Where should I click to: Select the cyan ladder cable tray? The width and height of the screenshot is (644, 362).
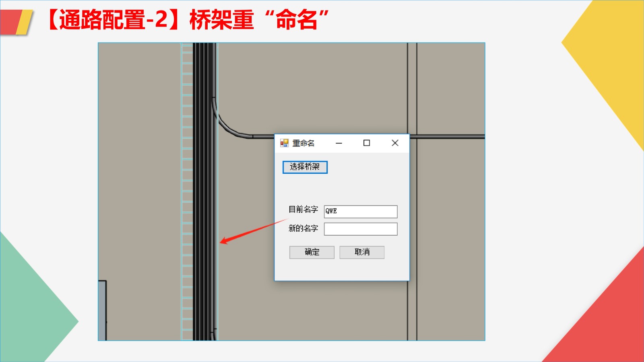pyautogui.click(x=187, y=192)
